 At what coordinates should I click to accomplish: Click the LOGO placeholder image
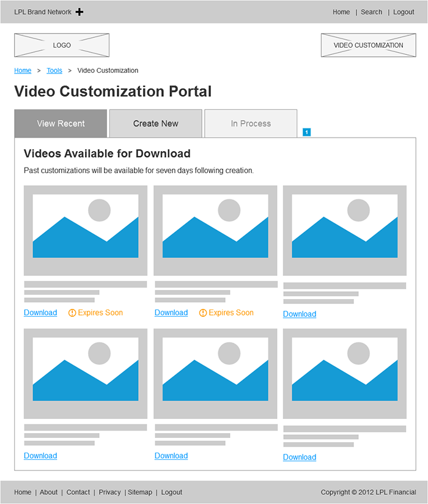click(x=62, y=45)
